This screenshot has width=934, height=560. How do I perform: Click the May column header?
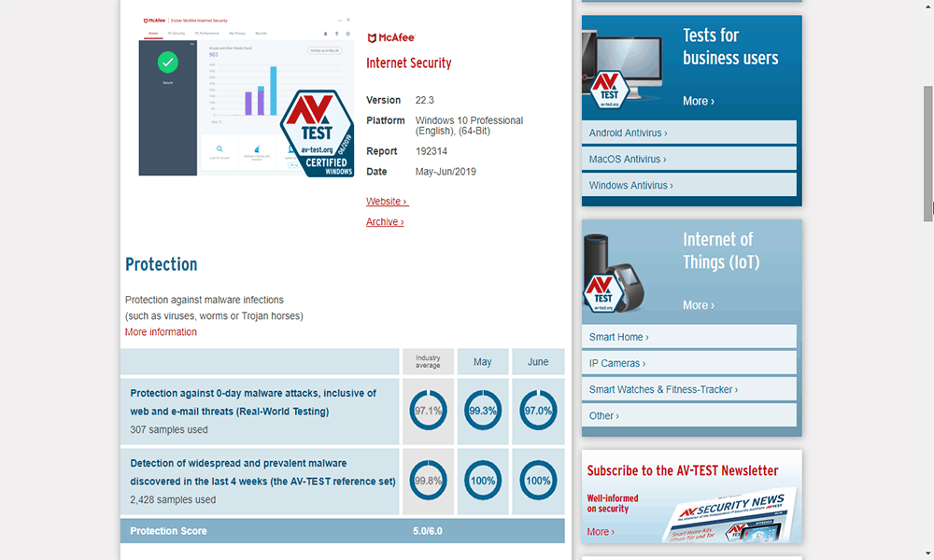[x=483, y=362]
